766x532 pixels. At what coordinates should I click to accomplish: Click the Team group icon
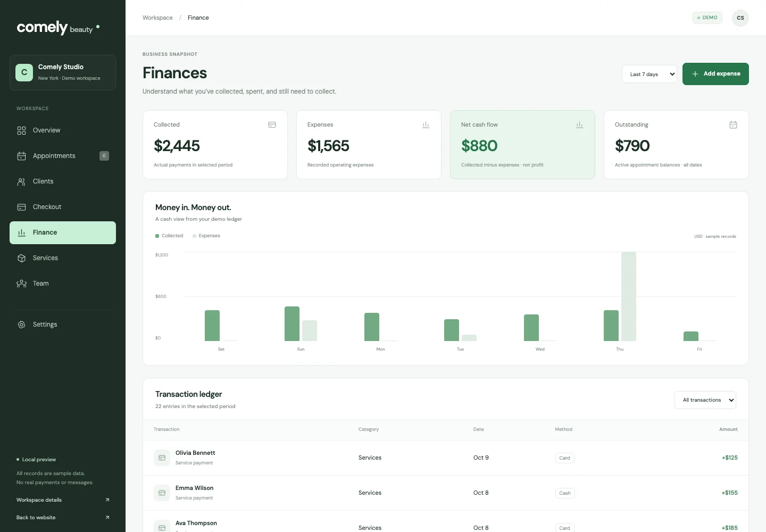(x=21, y=284)
